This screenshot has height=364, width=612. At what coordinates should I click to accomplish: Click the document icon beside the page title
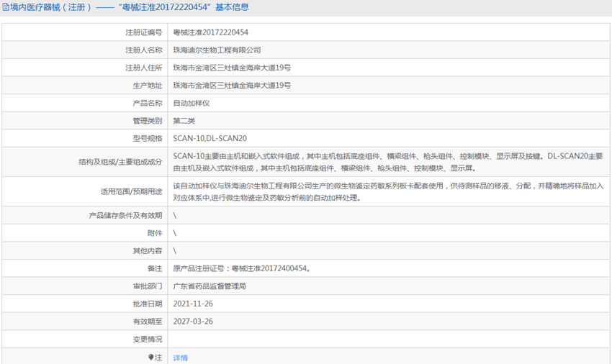(6, 7)
